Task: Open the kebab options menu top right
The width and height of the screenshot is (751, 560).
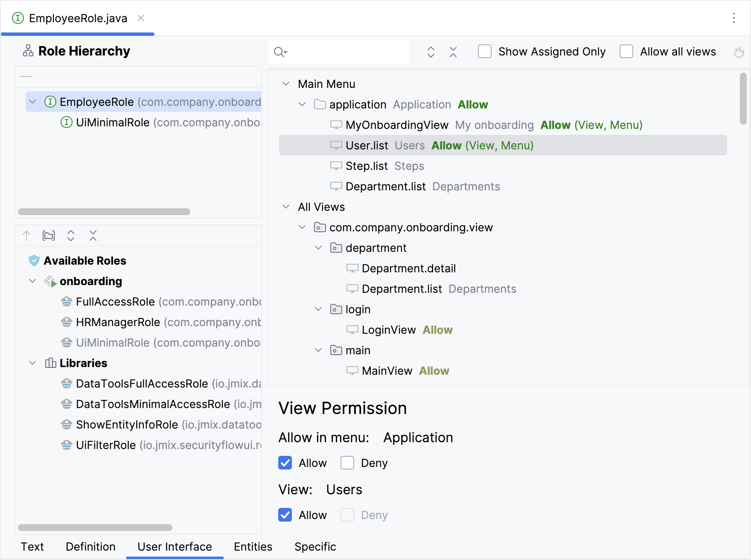Action: coord(734,18)
